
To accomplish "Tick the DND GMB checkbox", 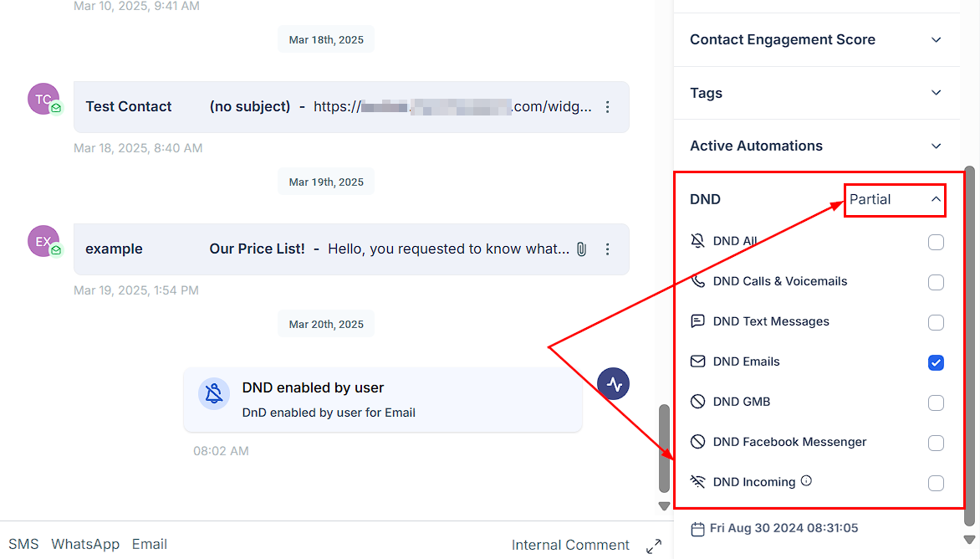I will point(936,403).
